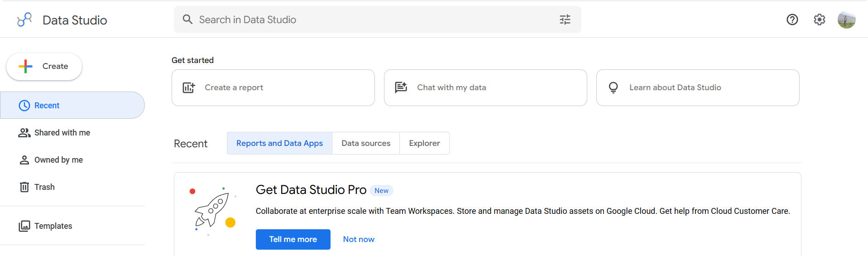The height and width of the screenshot is (256, 868).
Task: Click the colorful plus icon on Create
Action: [x=26, y=66]
